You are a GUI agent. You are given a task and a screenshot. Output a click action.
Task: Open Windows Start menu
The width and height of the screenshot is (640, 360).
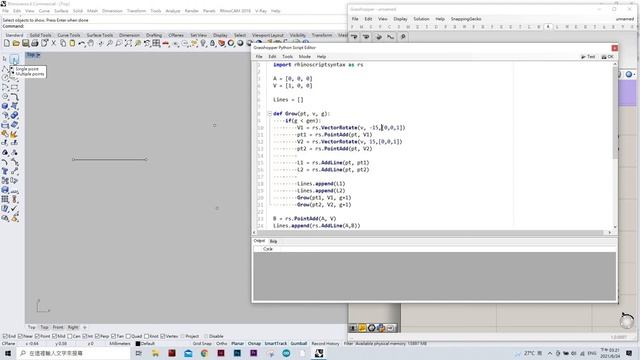[7, 353]
